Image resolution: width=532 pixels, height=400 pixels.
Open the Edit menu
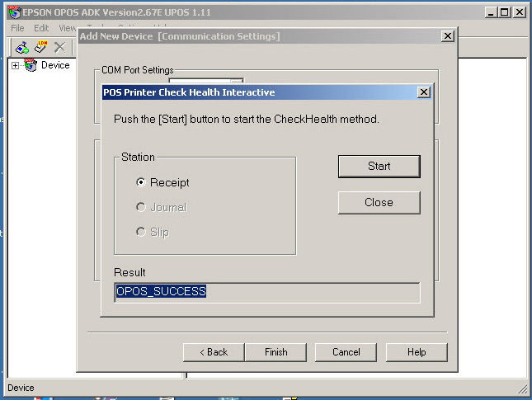[x=41, y=28]
